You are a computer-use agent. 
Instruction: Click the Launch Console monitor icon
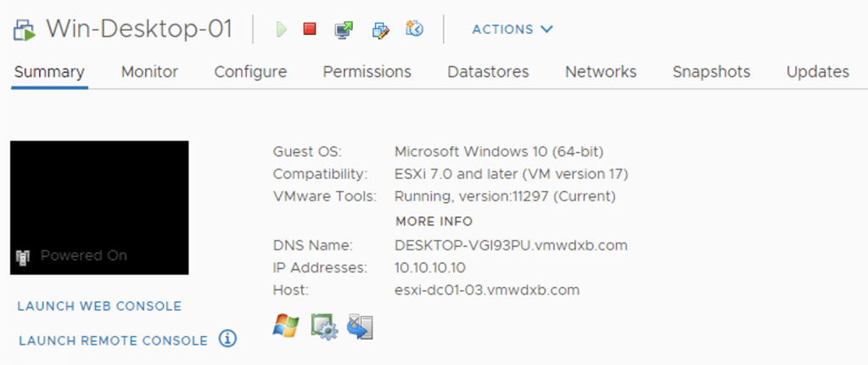tap(344, 30)
